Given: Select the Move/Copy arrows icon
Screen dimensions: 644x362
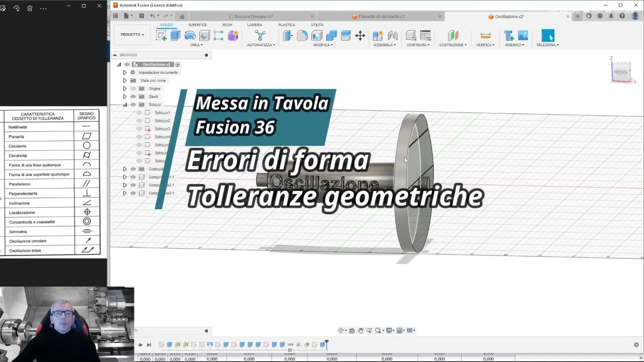Looking at the screenshot, I should [360, 35].
